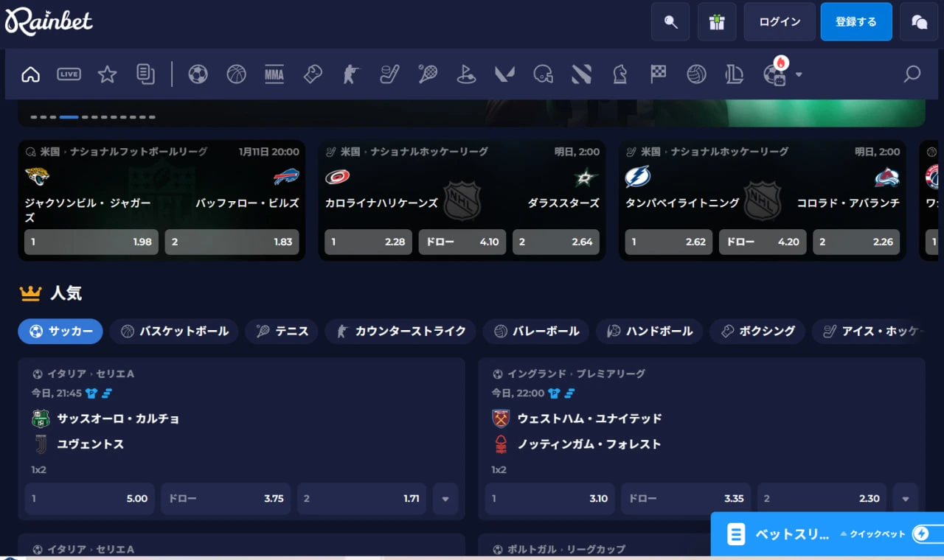The width and height of the screenshot is (944, 560).
Task: Select the highlighted blue carousel indicator
Action: point(69,116)
